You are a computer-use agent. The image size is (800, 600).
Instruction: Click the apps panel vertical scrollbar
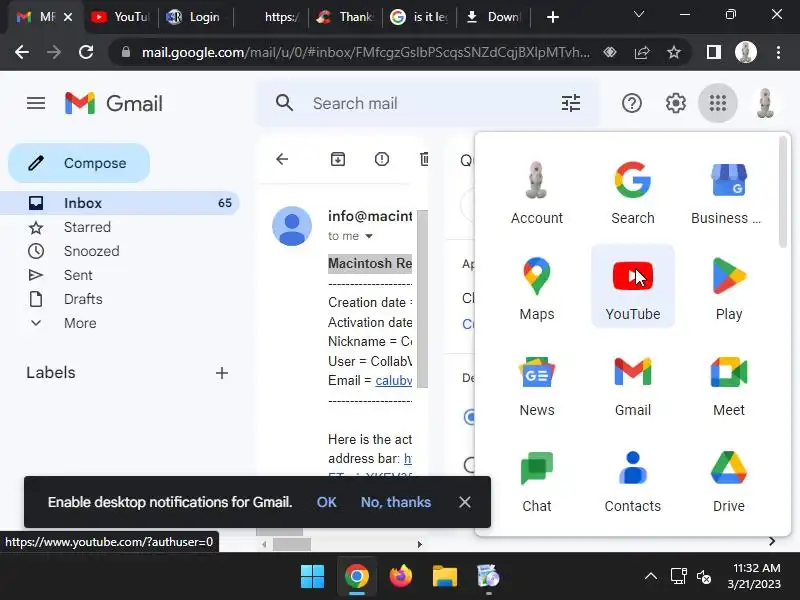(783, 193)
